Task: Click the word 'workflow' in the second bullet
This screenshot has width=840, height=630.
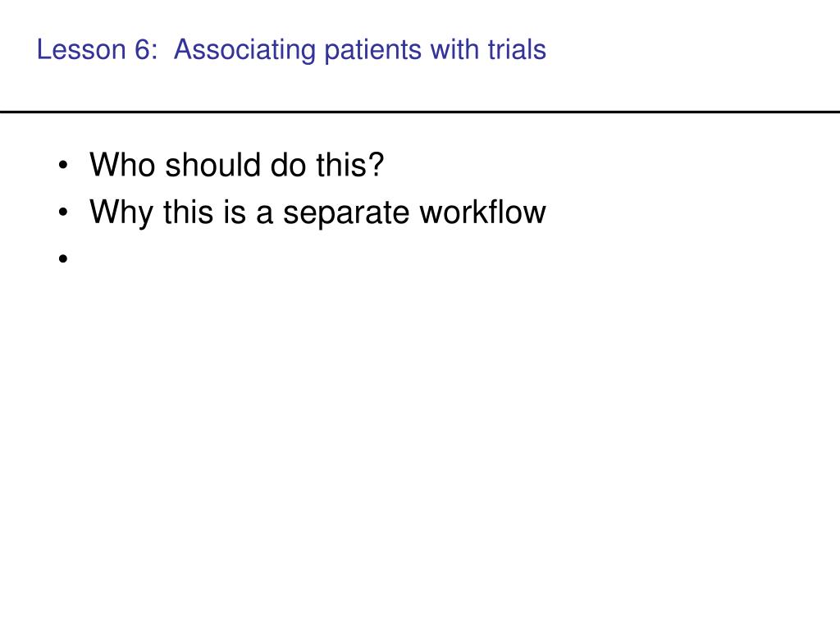Action: 482,212
